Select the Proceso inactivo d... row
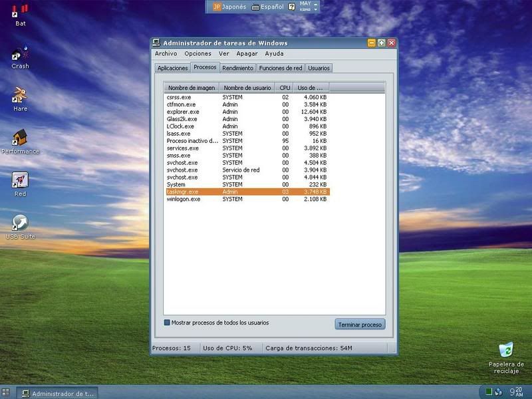The width and height of the screenshot is (532, 399). pos(247,141)
